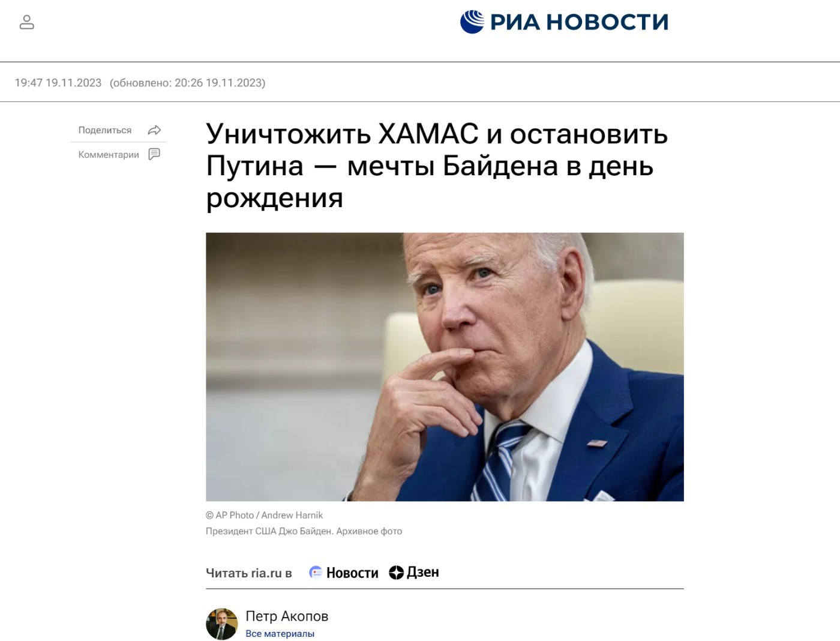This screenshot has height=641, width=840.
Task: Follow the Дзен reading link
Action: 423,573
